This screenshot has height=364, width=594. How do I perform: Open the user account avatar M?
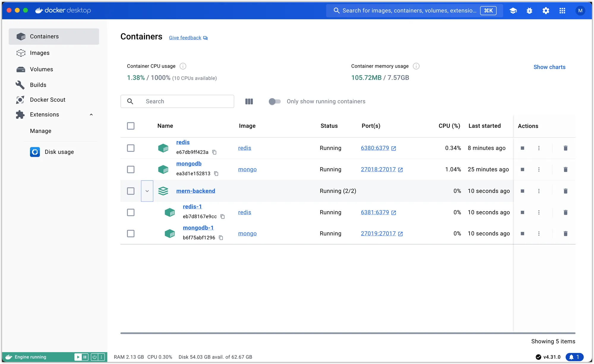click(580, 11)
